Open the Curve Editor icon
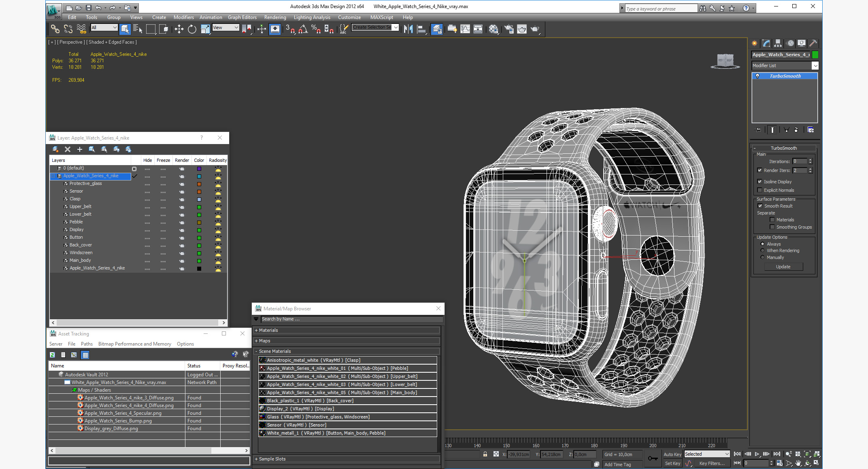Image resolution: width=868 pixels, height=469 pixels. point(465,29)
